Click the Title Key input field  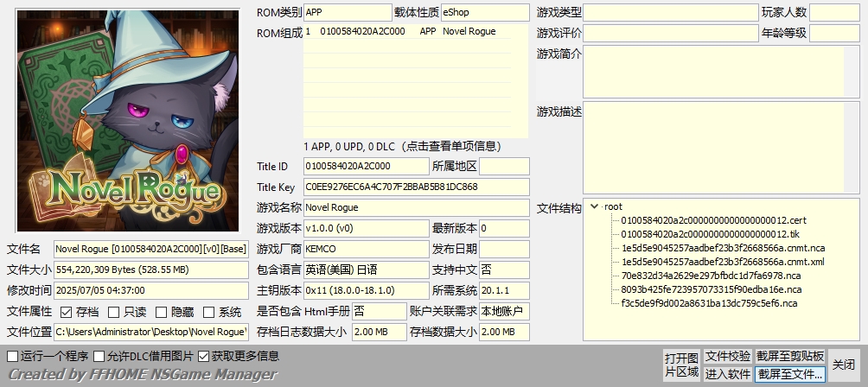415,187
